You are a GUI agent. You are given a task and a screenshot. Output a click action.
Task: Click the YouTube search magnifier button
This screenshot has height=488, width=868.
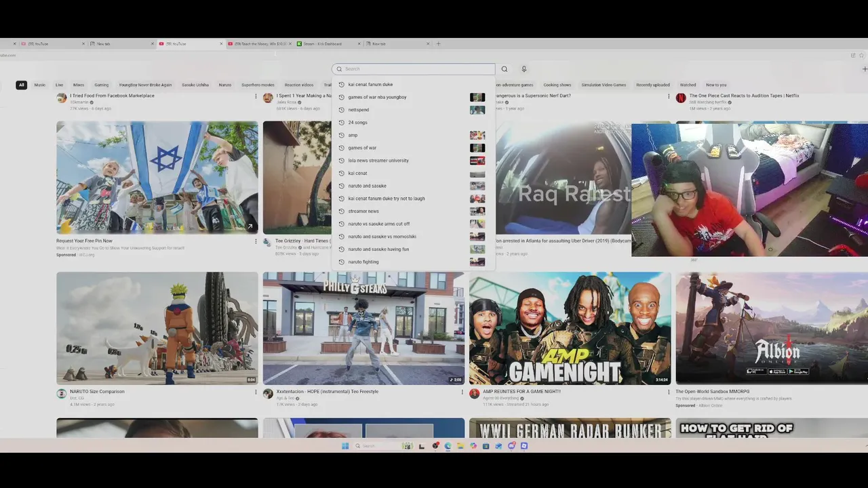(x=504, y=68)
